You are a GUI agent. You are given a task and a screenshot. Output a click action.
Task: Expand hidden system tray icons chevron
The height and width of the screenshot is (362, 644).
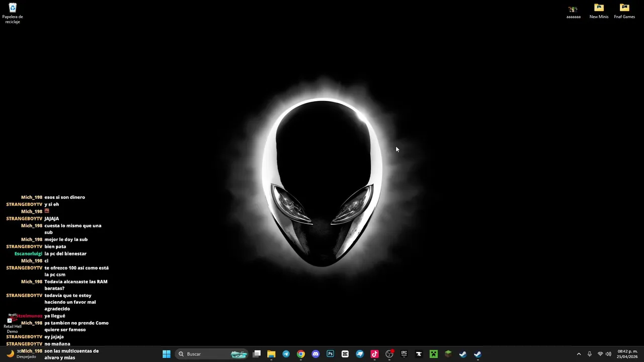(x=579, y=354)
